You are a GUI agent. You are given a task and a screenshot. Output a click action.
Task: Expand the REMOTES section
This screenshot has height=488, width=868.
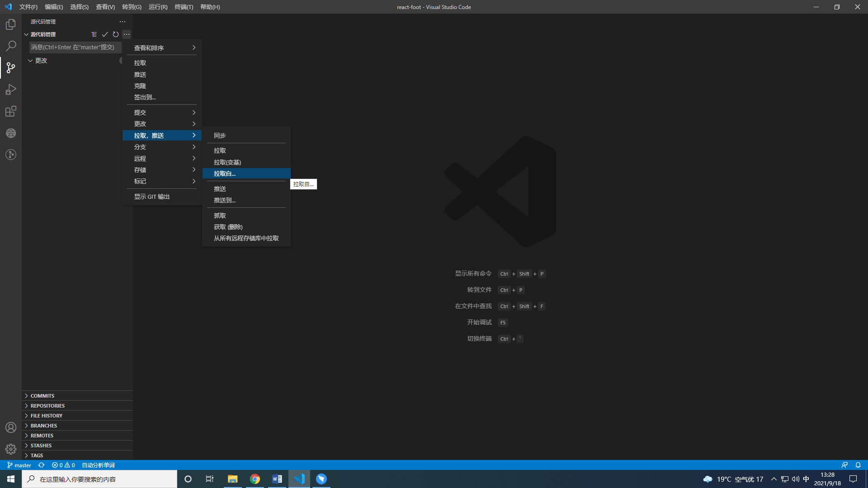click(x=77, y=436)
